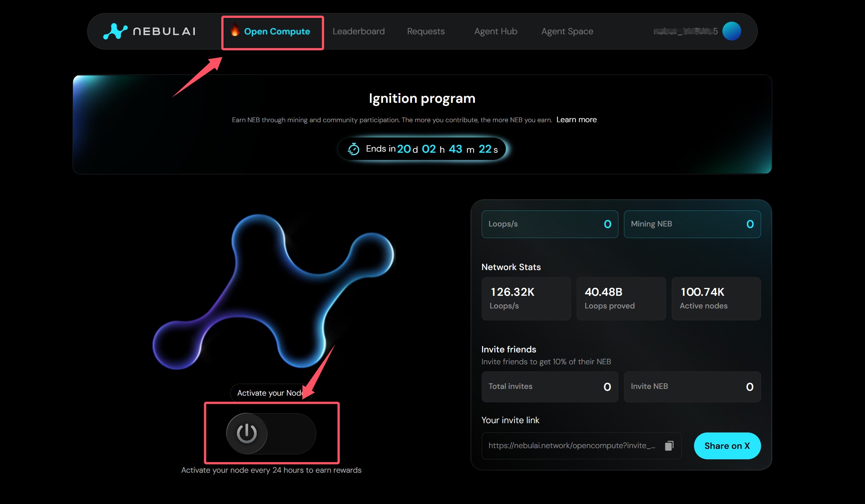Click the Loops/s personal stat box
The width and height of the screenshot is (865, 504).
pyautogui.click(x=549, y=224)
